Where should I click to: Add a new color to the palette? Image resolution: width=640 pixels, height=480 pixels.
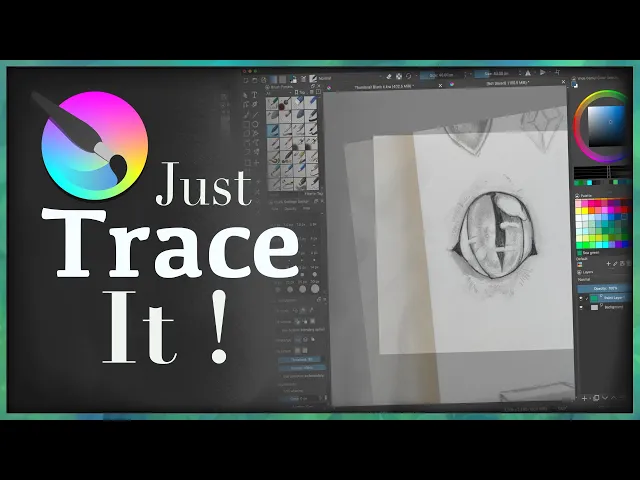pyautogui.click(x=609, y=264)
